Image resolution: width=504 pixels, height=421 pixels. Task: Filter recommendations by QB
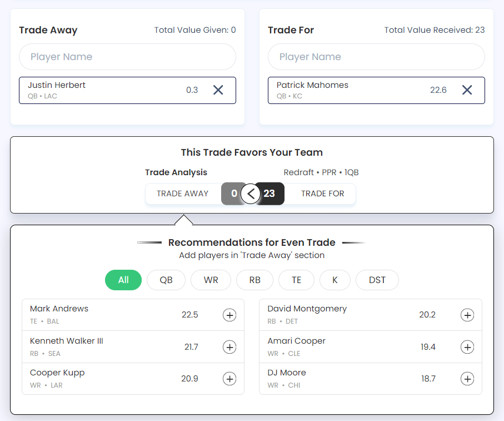coord(166,280)
